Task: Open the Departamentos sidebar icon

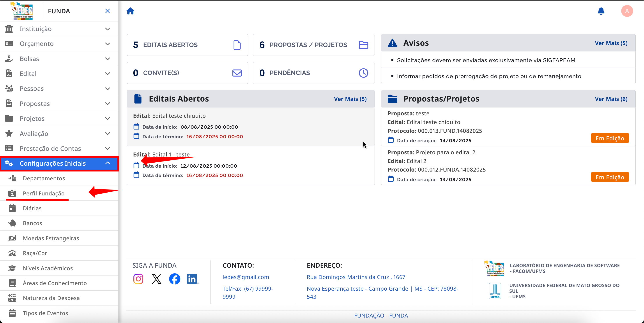Action: (x=12, y=178)
